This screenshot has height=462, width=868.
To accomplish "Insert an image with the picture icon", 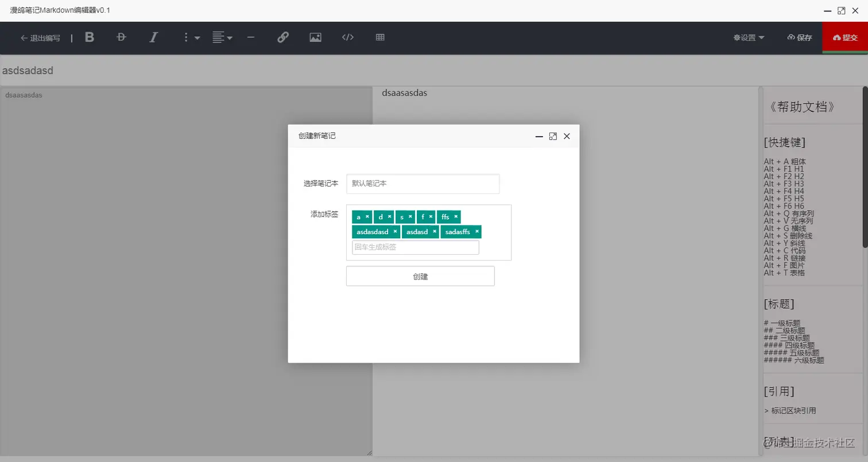I will click(x=315, y=37).
